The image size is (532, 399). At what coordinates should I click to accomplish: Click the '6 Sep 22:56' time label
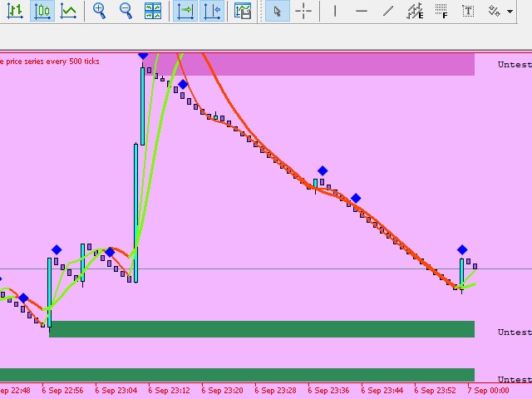click(x=62, y=391)
